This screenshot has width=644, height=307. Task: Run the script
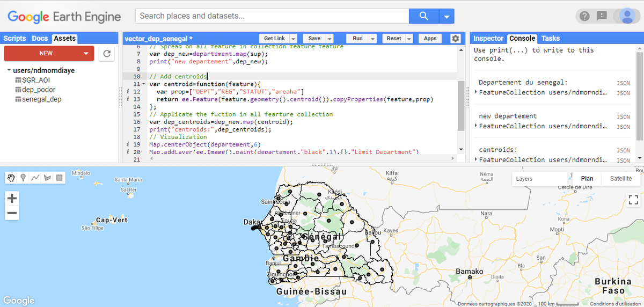(358, 39)
